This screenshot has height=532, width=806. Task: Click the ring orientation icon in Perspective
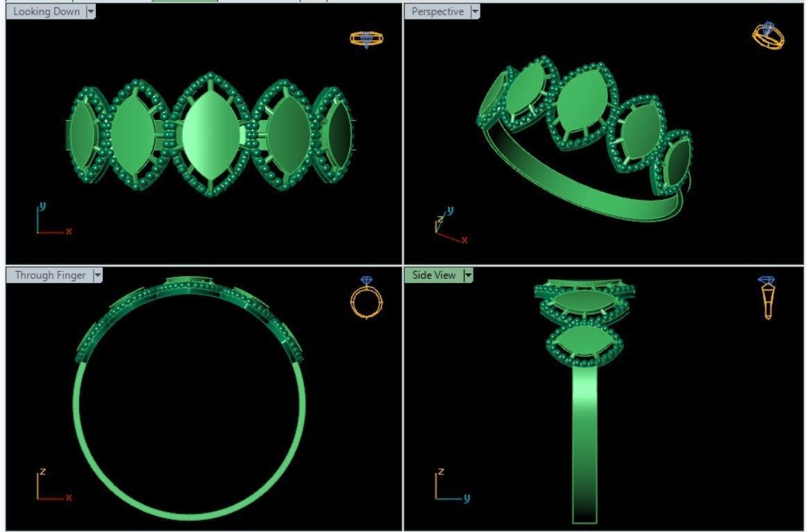[x=768, y=36]
